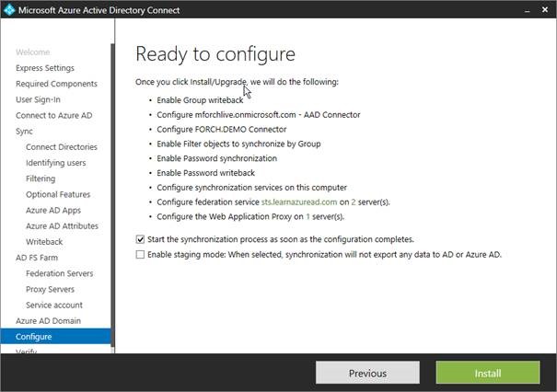
Task: Click the mforchlive.onmicrosoft.com AAD Connector text
Action: click(259, 115)
